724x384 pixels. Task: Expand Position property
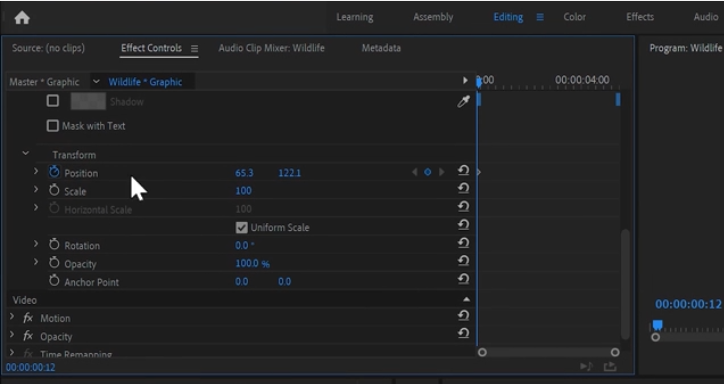click(x=36, y=171)
